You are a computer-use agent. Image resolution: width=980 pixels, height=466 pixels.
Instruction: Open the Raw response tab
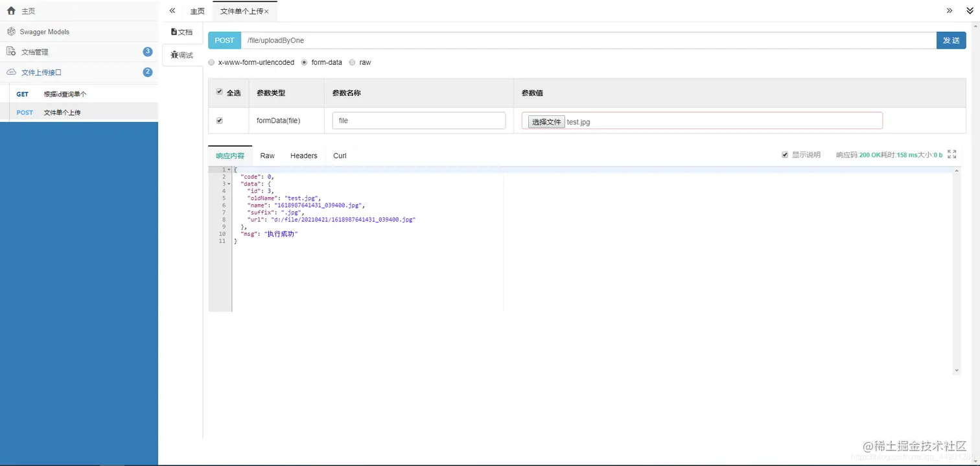268,156
